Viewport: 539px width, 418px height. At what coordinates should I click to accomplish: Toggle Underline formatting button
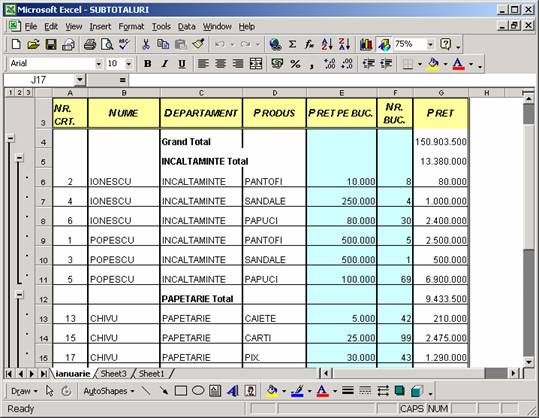point(182,64)
